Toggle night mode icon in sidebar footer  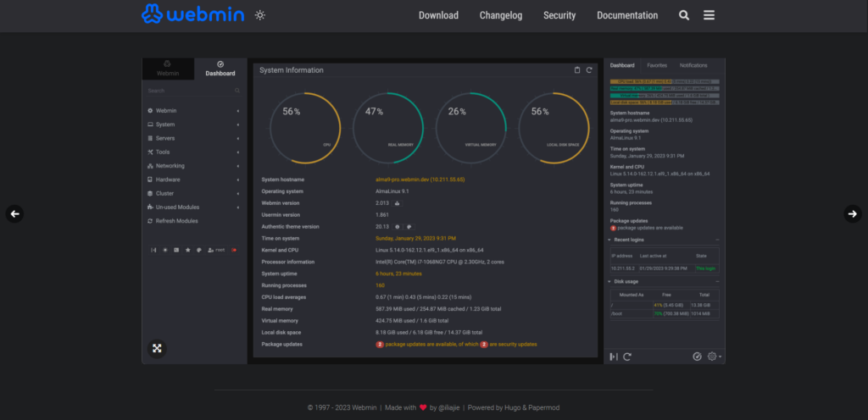(165, 251)
